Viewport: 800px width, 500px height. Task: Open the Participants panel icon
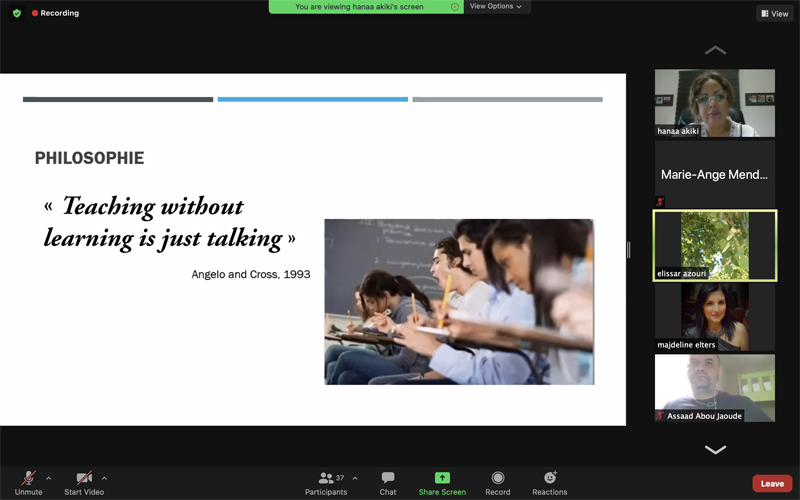tap(326, 478)
